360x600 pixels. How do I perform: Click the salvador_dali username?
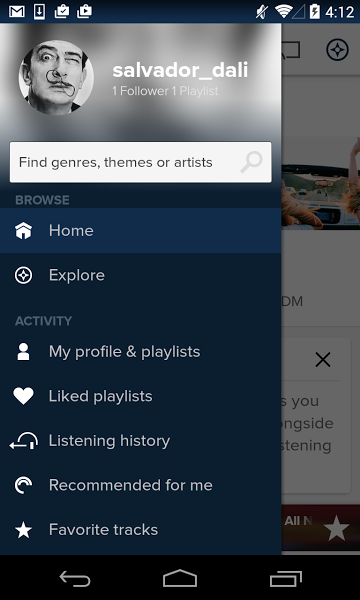coord(180,70)
